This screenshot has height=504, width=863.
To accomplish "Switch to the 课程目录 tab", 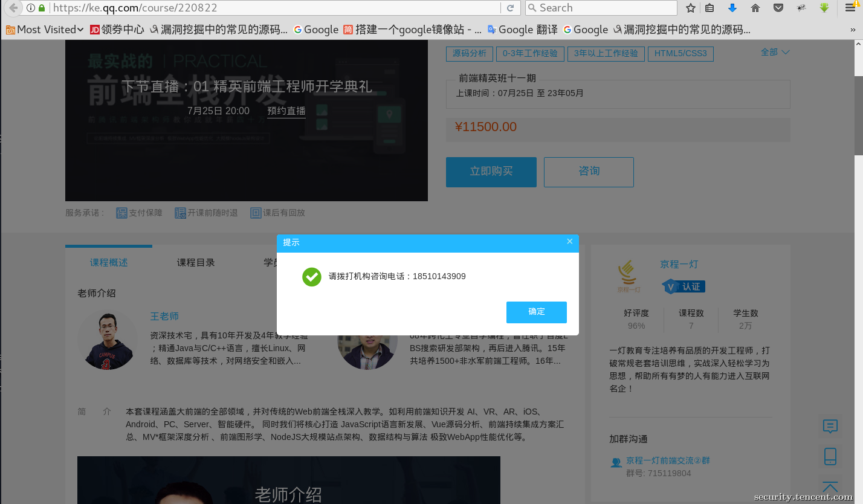I will pyautogui.click(x=196, y=262).
